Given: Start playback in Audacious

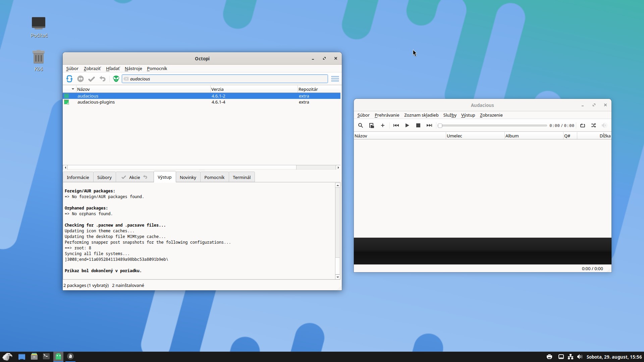Looking at the screenshot, I should click(407, 125).
